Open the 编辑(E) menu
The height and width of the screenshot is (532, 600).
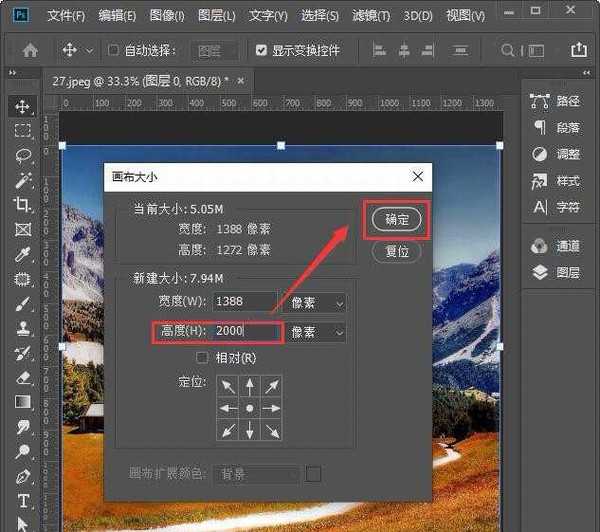click(117, 16)
